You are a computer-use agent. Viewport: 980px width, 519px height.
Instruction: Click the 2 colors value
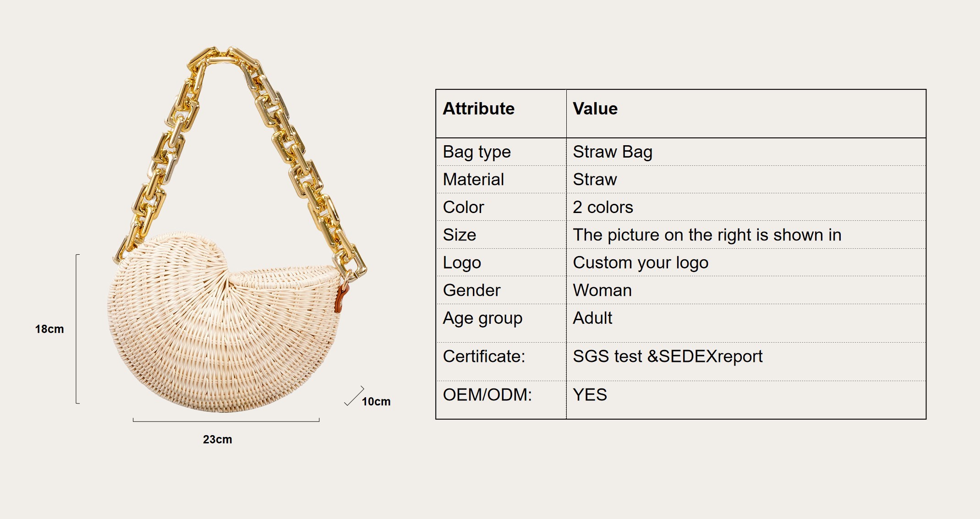click(x=603, y=208)
